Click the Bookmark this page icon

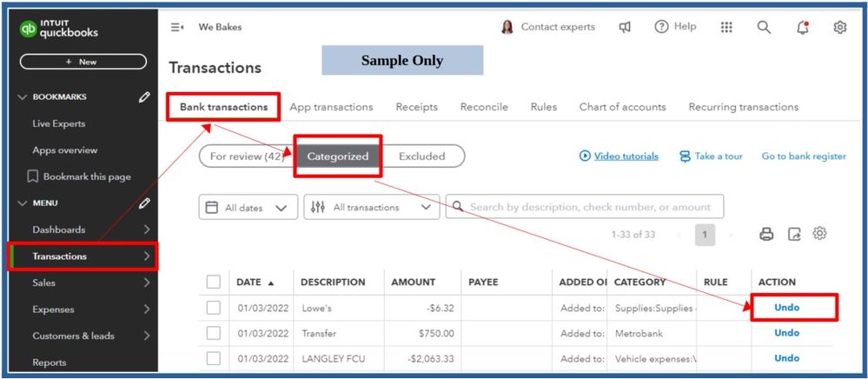(x=33, y=176)
